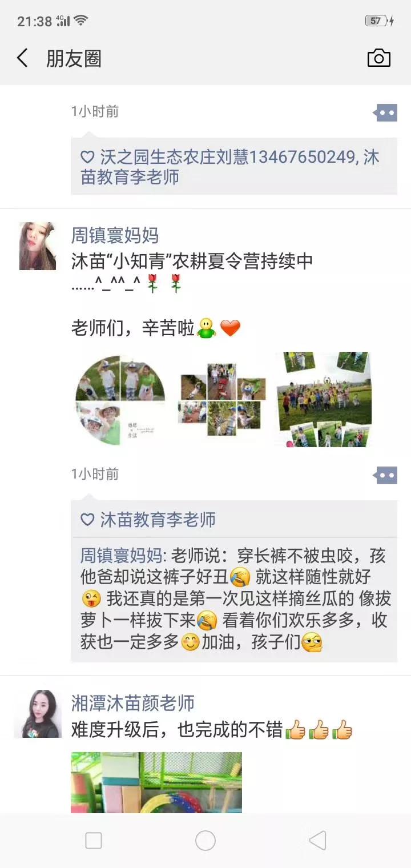411x868 pixels.
Task: Tap the back arrow next to 朋友圈
Action: click(x=22, y=58)
